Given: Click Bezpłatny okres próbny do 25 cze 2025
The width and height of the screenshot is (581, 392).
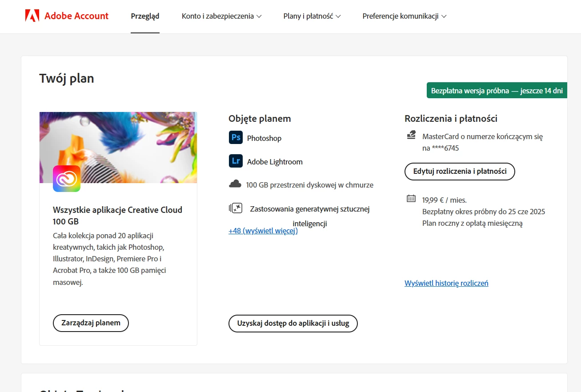Looking at the screenshot, I should click(484, 212).
